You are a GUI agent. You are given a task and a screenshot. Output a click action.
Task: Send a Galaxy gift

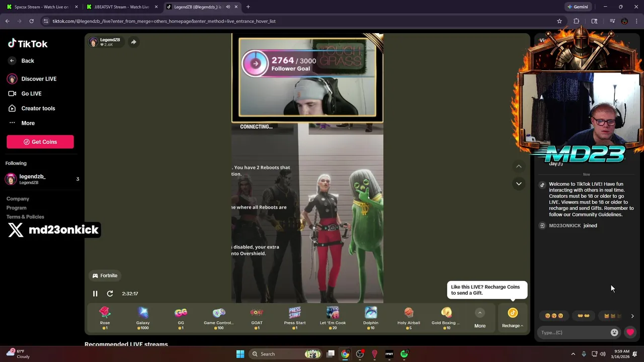[143, 318]
